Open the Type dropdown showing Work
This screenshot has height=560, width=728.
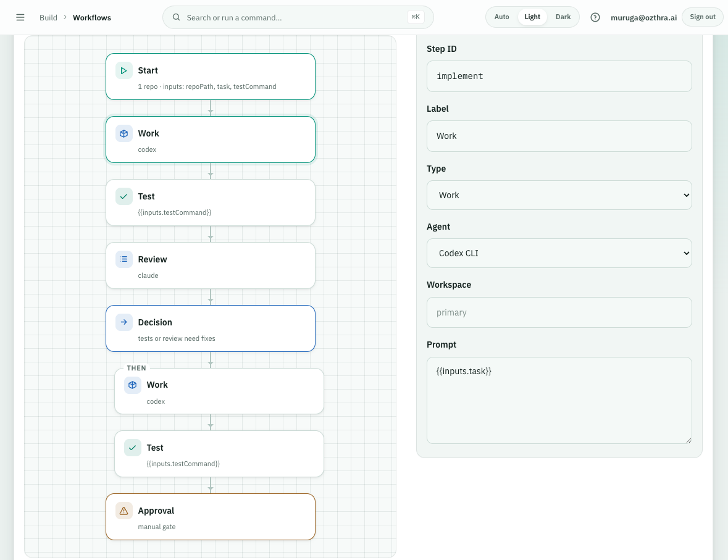pos(559,195)
